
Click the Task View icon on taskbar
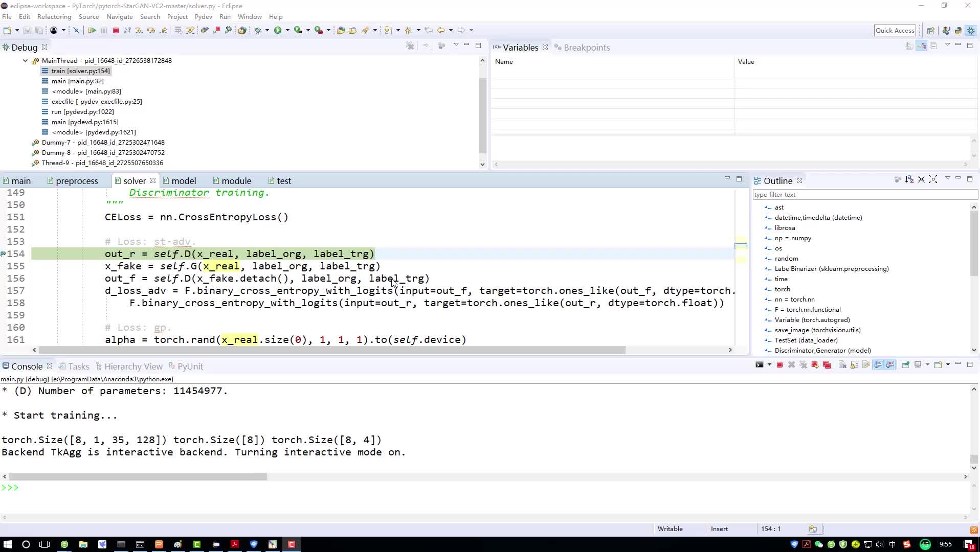45,544
